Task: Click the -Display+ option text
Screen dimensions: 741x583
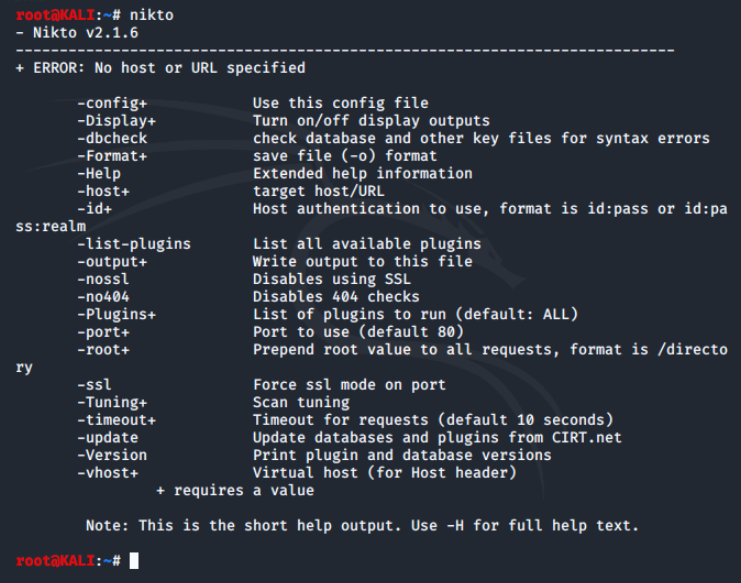Action: (117, 121)
